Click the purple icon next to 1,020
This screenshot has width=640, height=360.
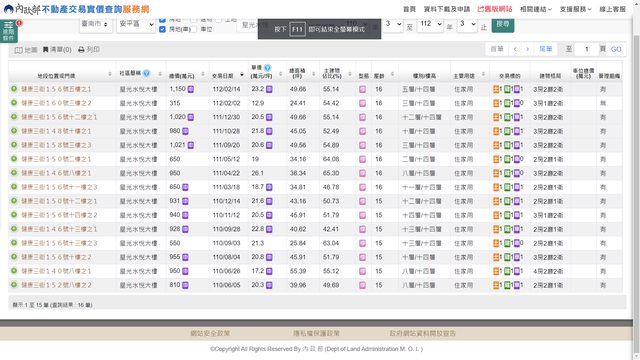[191, 117]
